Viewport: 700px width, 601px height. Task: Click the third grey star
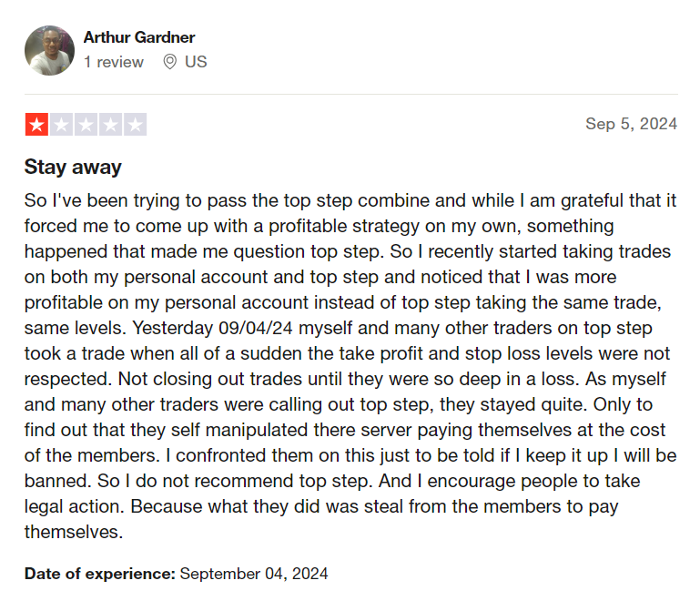pos(86,124)
